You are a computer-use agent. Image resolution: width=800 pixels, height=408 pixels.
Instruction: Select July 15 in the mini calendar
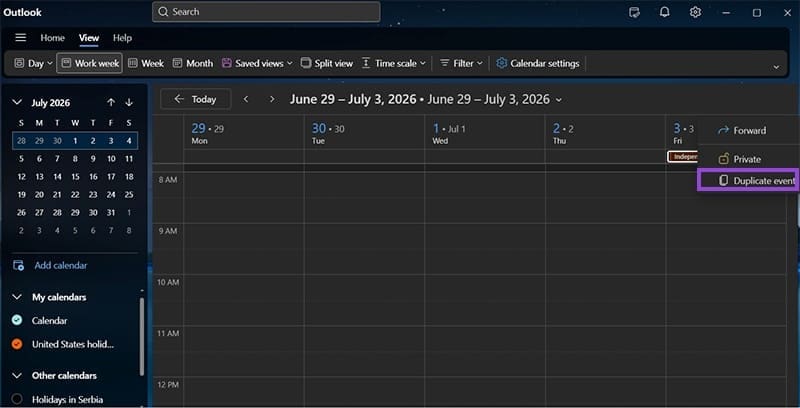click(x=75, y=176)
